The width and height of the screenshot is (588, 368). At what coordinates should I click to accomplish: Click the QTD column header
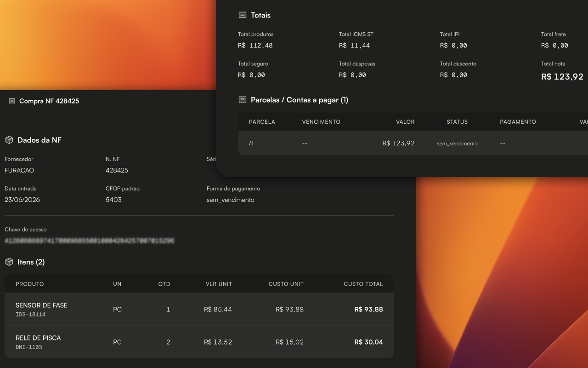click(164, 284)
